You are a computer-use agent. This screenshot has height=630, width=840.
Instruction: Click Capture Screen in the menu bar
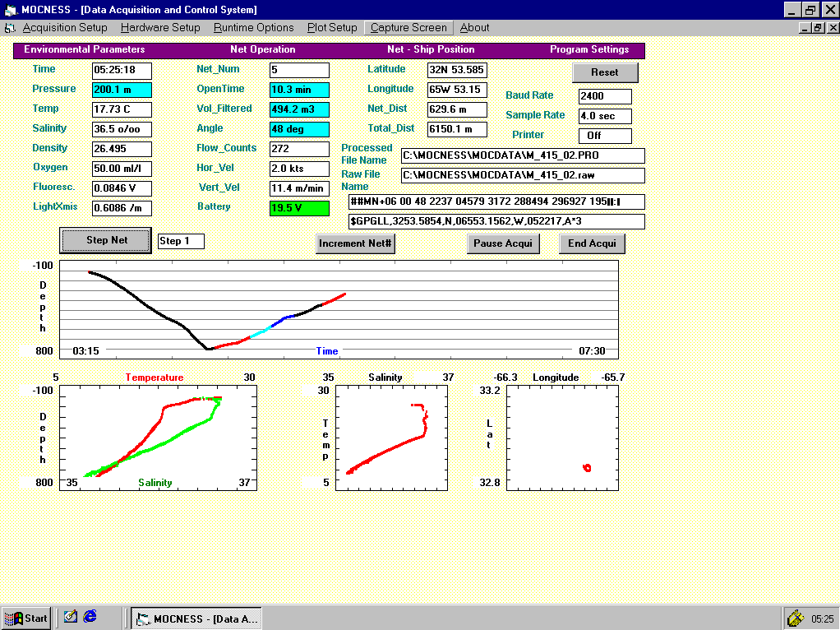coord(408,28)
